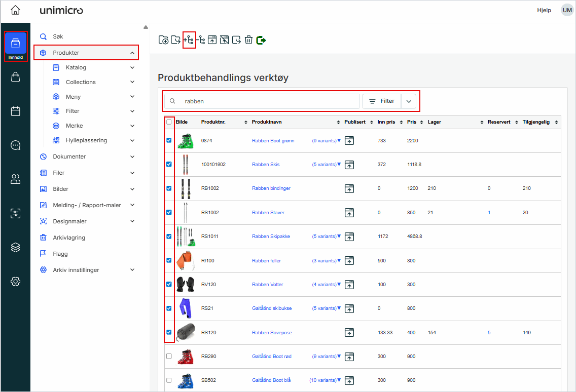This screenshot has width=576, height=392.
Task: Check the checkbox for SB502
Action: coord(169,380)
